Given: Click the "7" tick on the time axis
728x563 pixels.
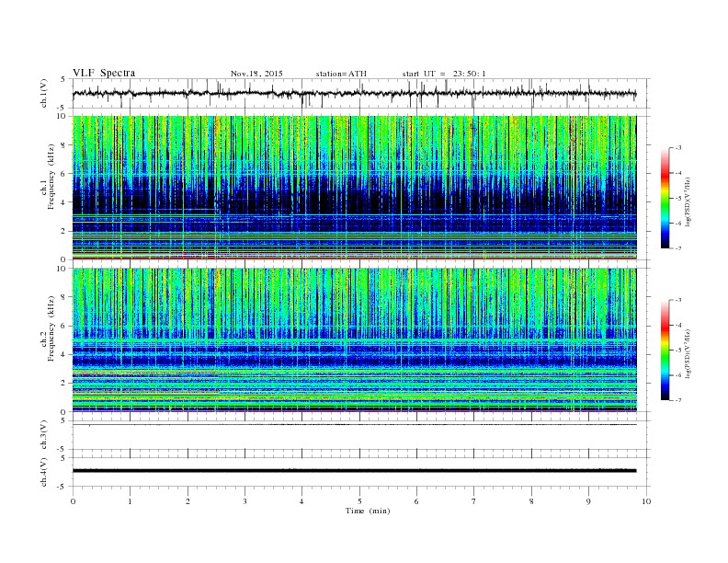Looking at the screenshot, I should [x=473, y=501].
